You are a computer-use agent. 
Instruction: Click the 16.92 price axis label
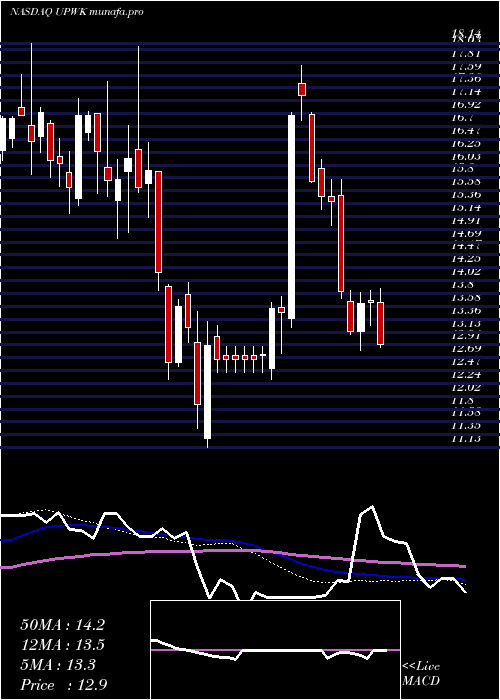(466, 105)
